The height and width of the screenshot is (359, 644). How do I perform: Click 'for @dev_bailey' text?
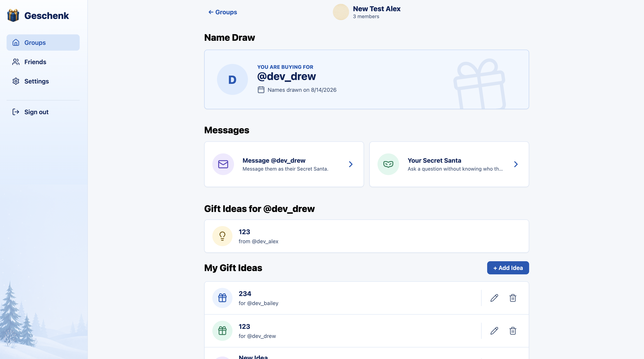(x=258, y=303)
